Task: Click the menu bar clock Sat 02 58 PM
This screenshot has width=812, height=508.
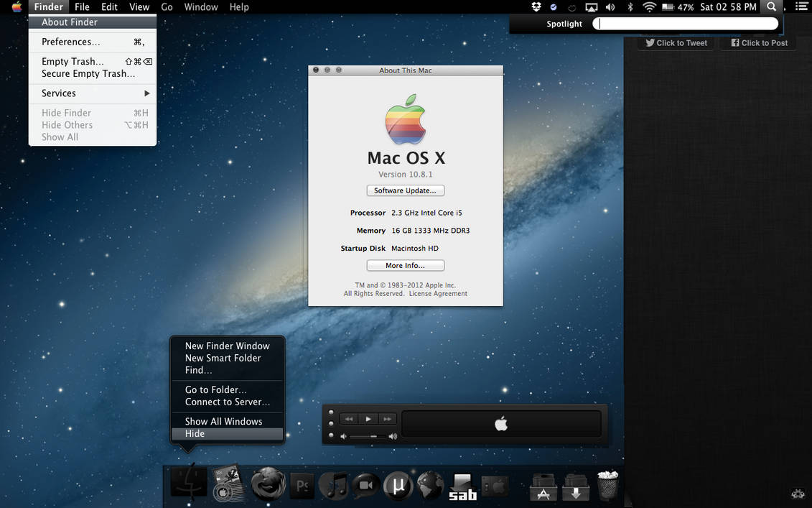Action: [728, 6]
